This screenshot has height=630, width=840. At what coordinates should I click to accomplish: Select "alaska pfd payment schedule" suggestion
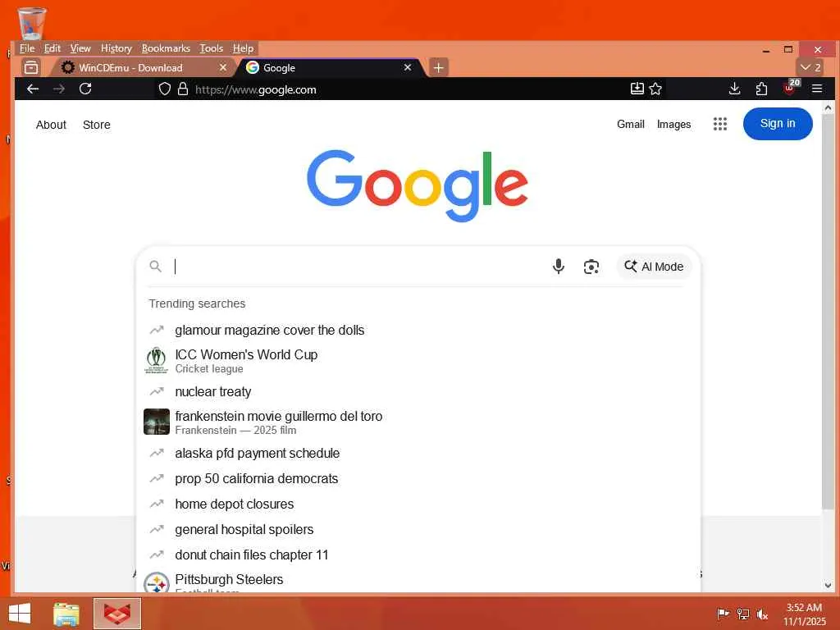coord(418,453)
